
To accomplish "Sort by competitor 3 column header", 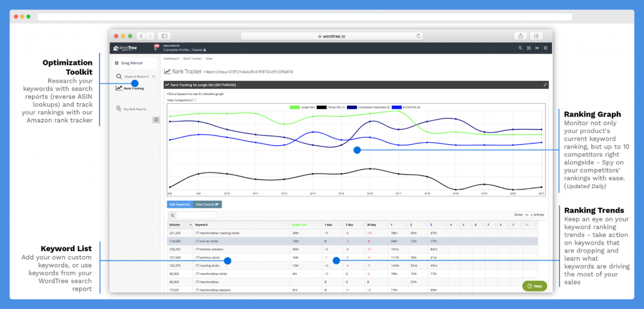I will pyautogui.click(x=438, y=225).
